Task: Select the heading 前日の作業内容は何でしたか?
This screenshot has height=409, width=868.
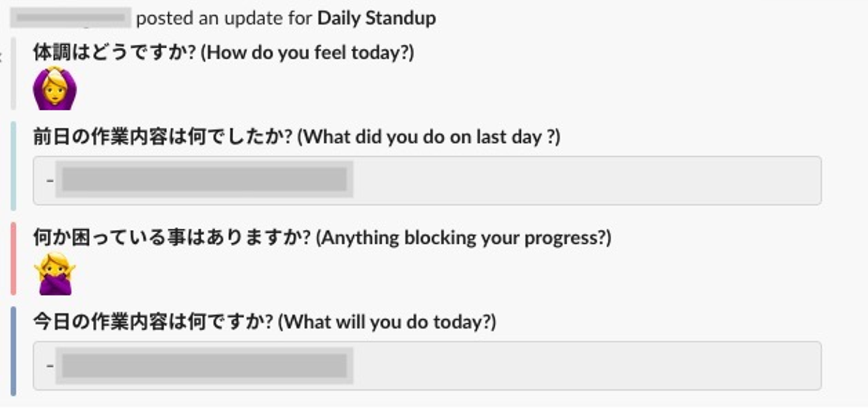Action: click(163, 137)
